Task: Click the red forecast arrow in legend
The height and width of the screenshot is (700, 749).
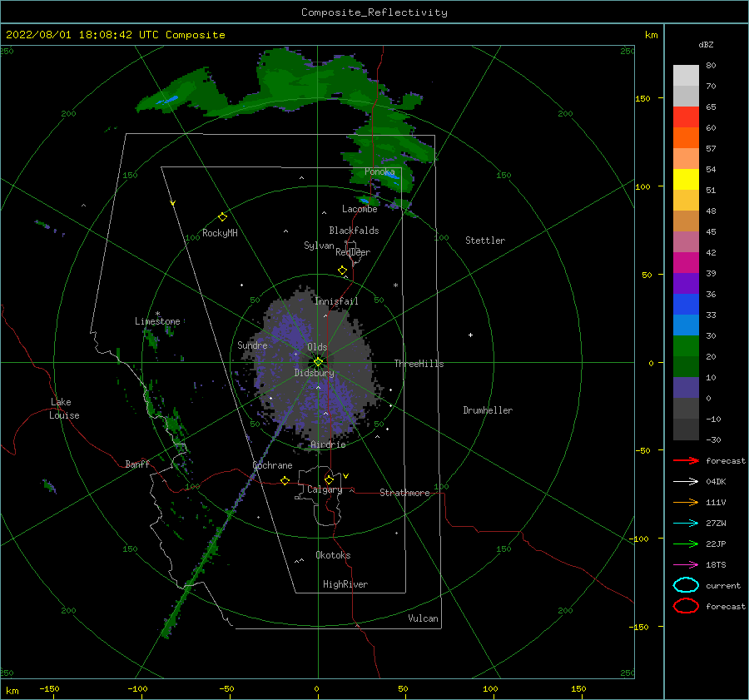Action: coord(686,460)
